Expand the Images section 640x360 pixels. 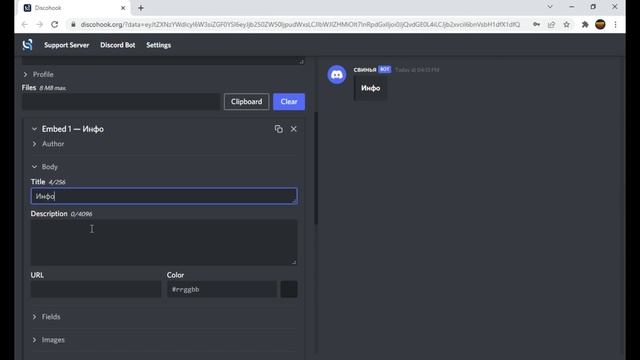(48, 340)
